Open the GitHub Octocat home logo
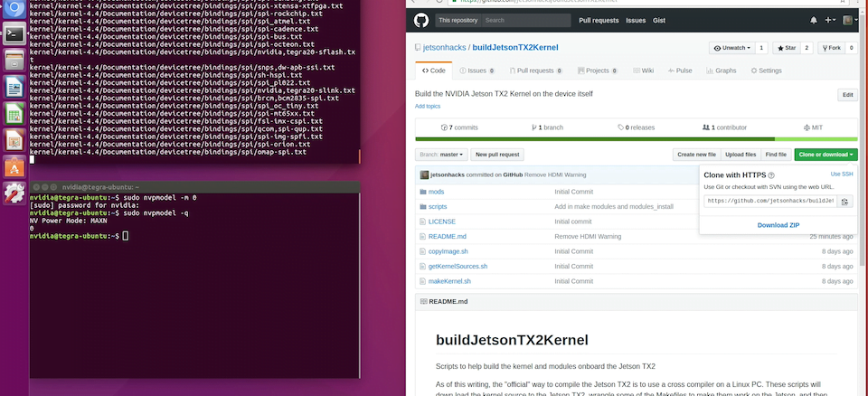Screen dimensions: 868x396 point(421,21)
